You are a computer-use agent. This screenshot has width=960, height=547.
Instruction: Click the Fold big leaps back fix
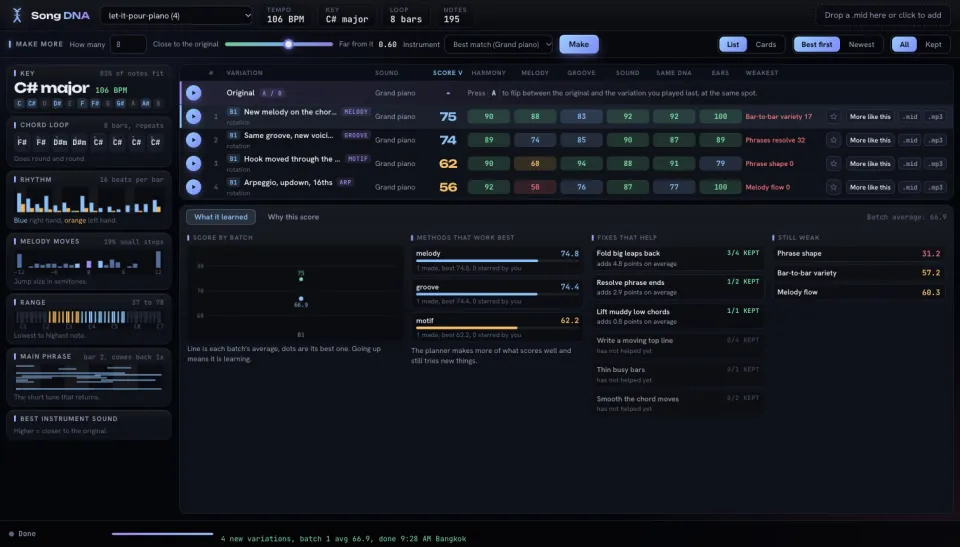click(678, 258)
